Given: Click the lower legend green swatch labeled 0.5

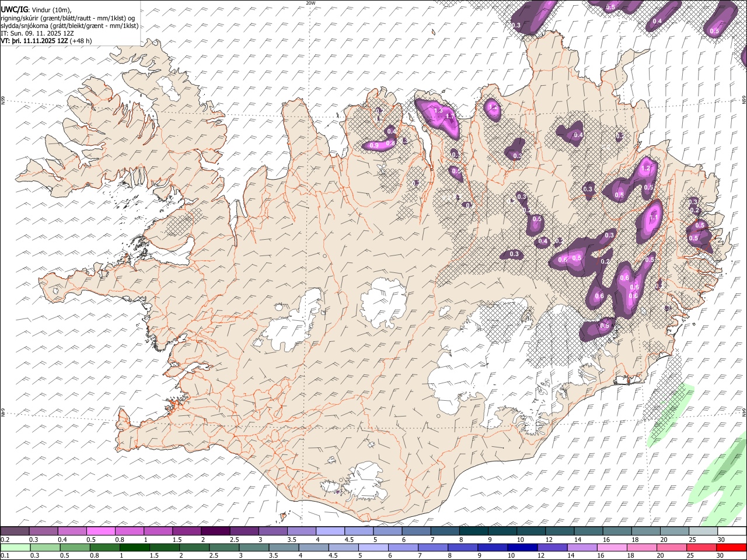Looking at the screenshot, I should click(75, 547).
